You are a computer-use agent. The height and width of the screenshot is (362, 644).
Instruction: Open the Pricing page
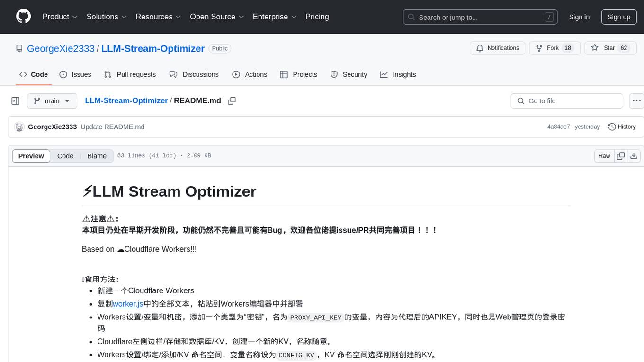tap(317, 17)
